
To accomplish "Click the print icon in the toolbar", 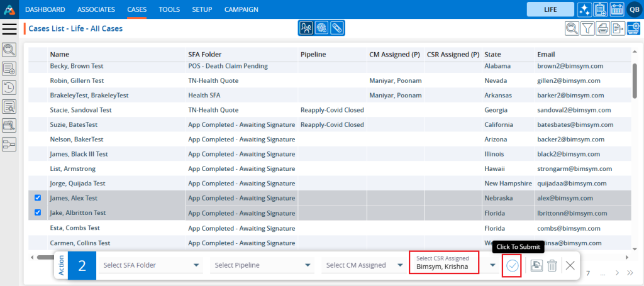I will coord(602,28).
